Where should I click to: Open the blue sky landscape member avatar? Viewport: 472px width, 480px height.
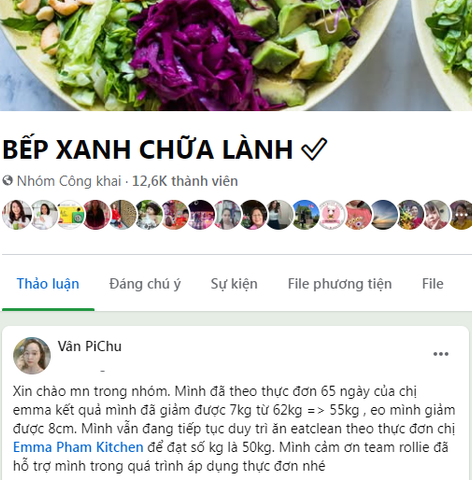[305, 215]
